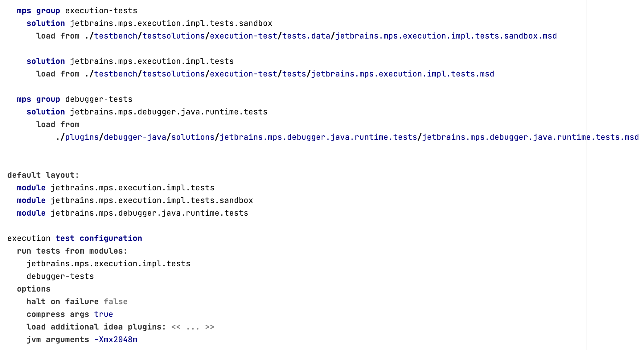Image resolution: width=644 pixels, height=350 pixels.
Task: Select the jetbrains.mps.debugger.java.runtime.tests solution name
Action: tap(169, 112)
